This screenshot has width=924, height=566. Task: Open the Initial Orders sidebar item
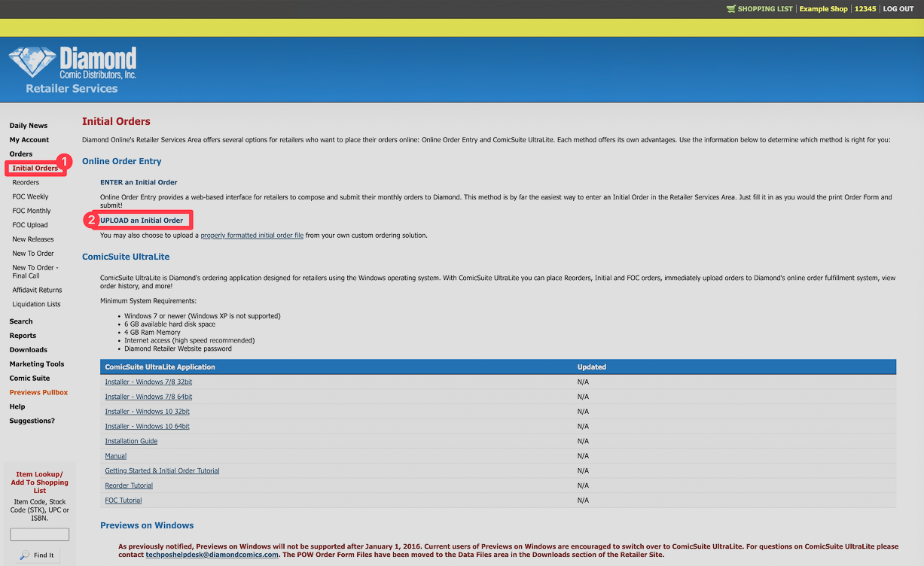[x=35, y=169]
